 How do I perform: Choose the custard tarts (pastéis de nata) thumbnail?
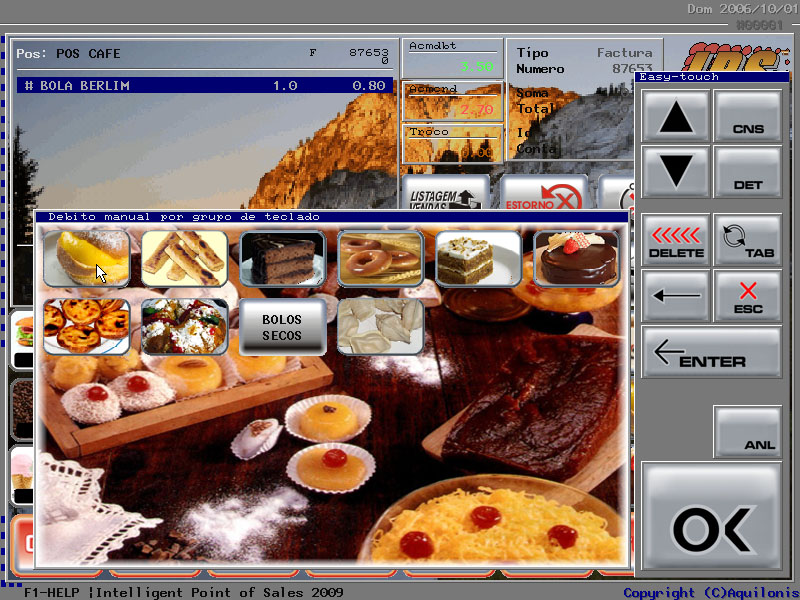tap(86, 327)
